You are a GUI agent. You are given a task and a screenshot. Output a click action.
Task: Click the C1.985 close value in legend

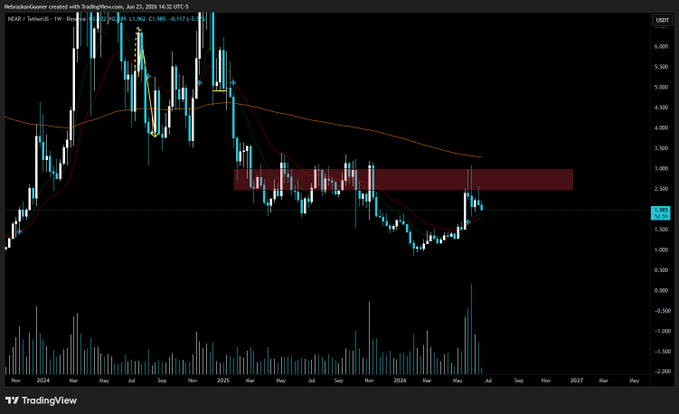157,19
